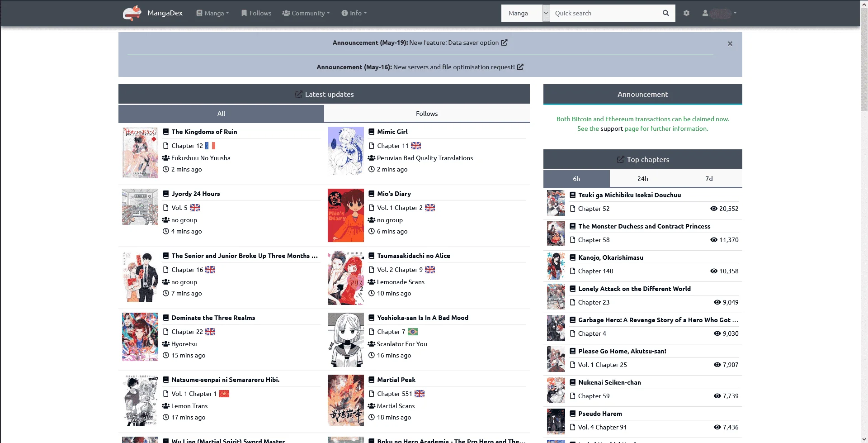The image size is (868, 443).
Task: Switch to the All updates tab
Action: 221,114
